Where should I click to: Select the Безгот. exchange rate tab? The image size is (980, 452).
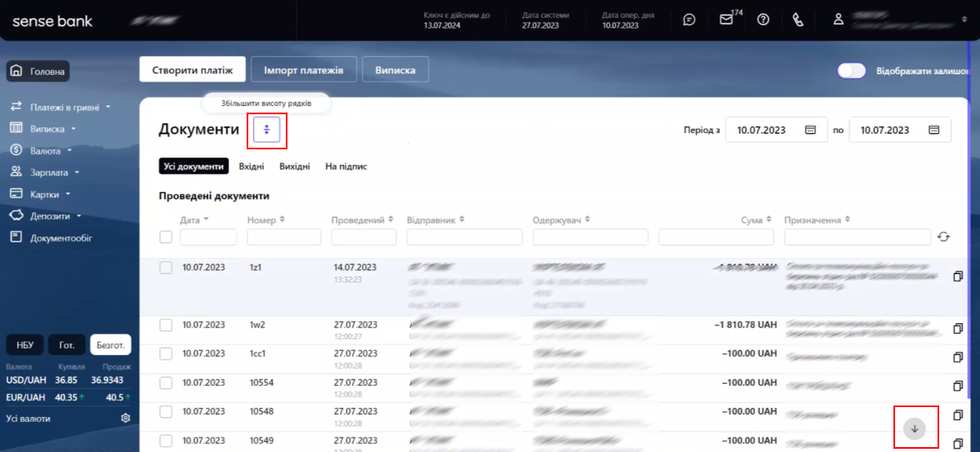tap(110, 345)
